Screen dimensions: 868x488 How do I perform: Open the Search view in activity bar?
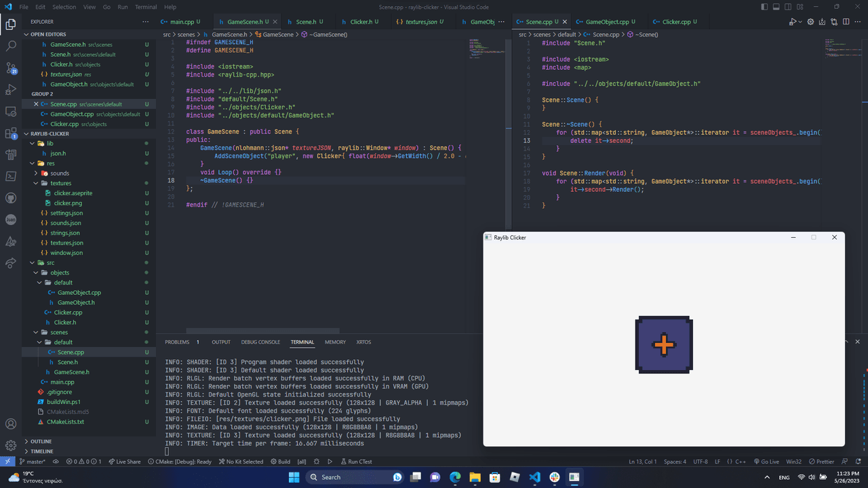(x=11, y=46)
